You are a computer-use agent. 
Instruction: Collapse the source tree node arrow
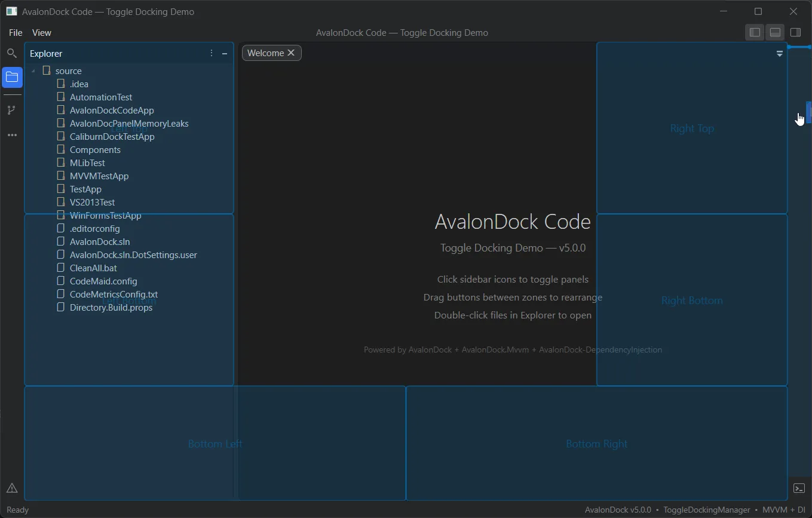[33, 71]
